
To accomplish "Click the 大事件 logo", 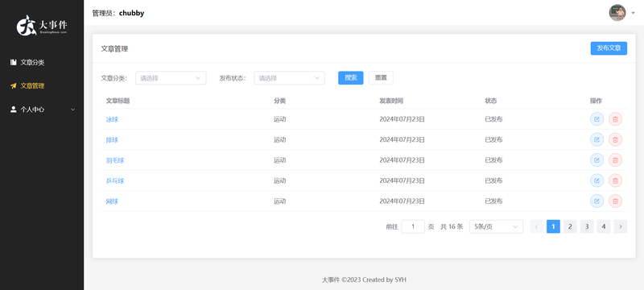I will pyautogui.click(x=42, y=26).
